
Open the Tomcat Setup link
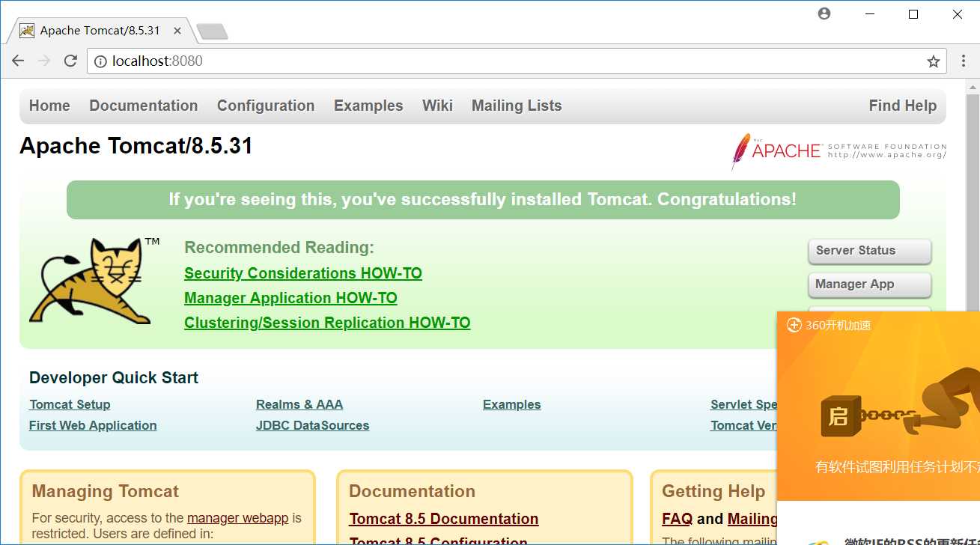pyautogui.click(x=70, y=404)
